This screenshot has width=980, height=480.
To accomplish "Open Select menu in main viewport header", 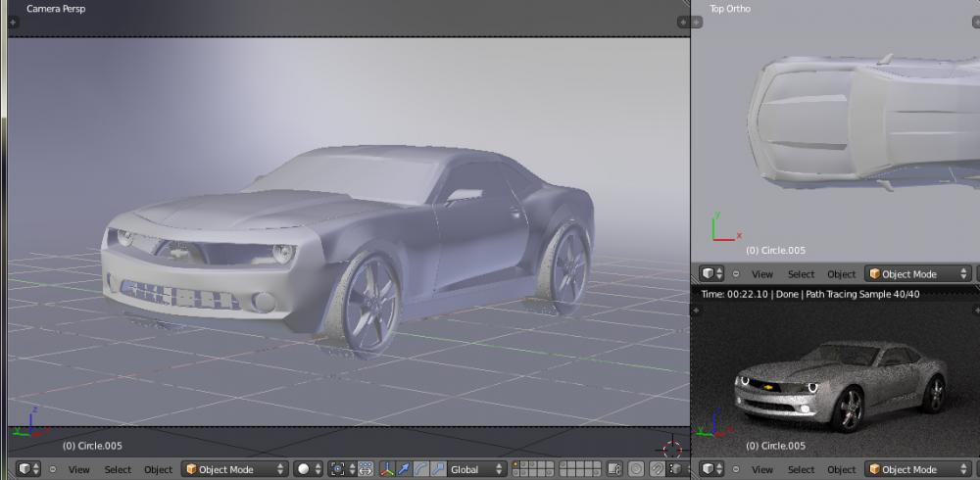I will [118, 469].
